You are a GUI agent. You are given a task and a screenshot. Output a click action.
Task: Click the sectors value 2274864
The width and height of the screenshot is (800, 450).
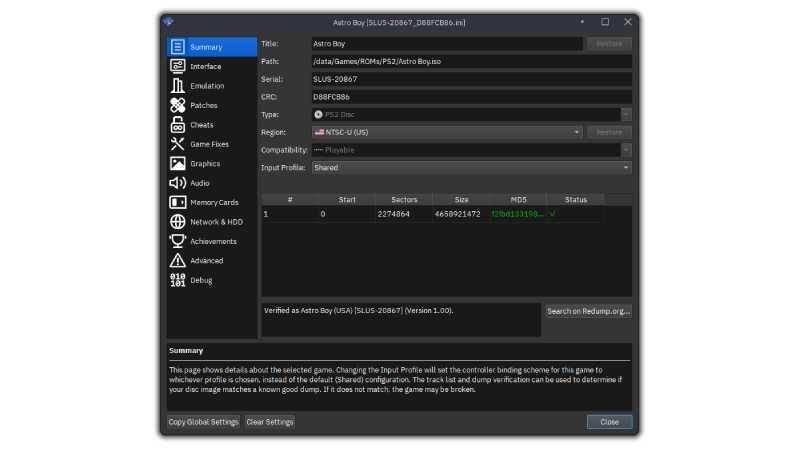tap(393, 214)
